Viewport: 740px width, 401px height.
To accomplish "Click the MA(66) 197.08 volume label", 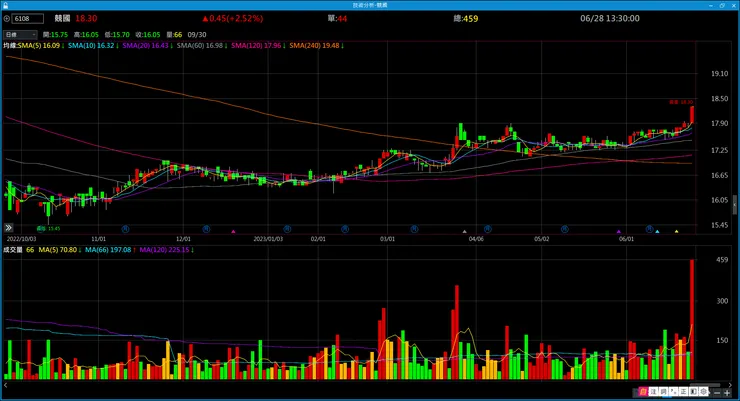I will [110, 250].
